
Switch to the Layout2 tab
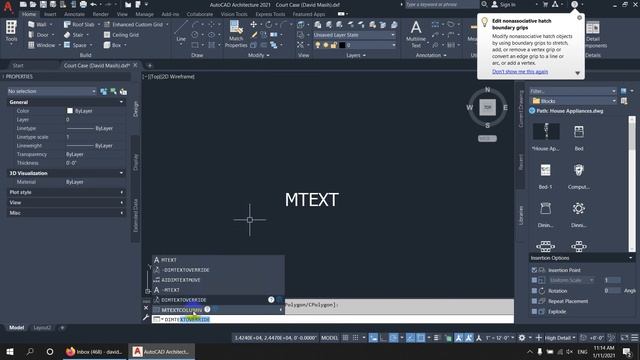(42, 327)
